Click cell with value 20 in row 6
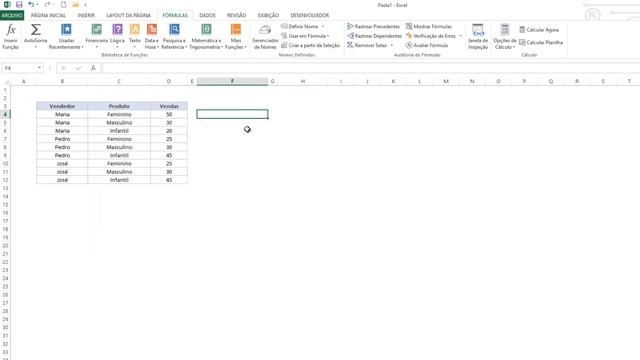This screenshot has height=360, width=640. pyautogui.click(x=169, y=131)
